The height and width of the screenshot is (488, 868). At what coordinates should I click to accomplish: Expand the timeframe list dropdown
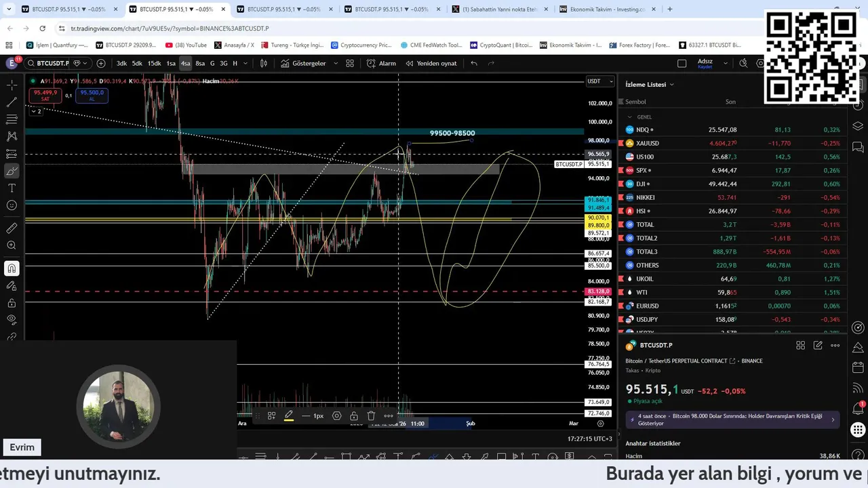[245, 63]
